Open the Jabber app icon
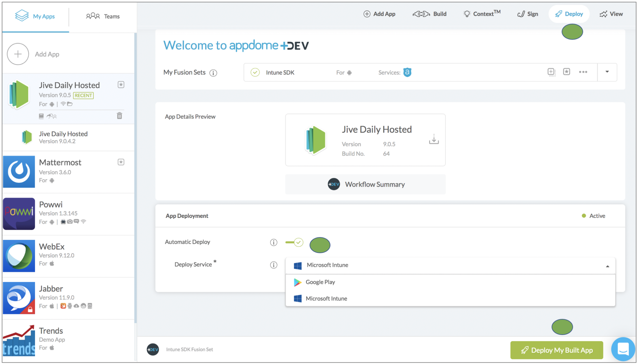This screenshot has width=640, height=364. coord(19,298)
